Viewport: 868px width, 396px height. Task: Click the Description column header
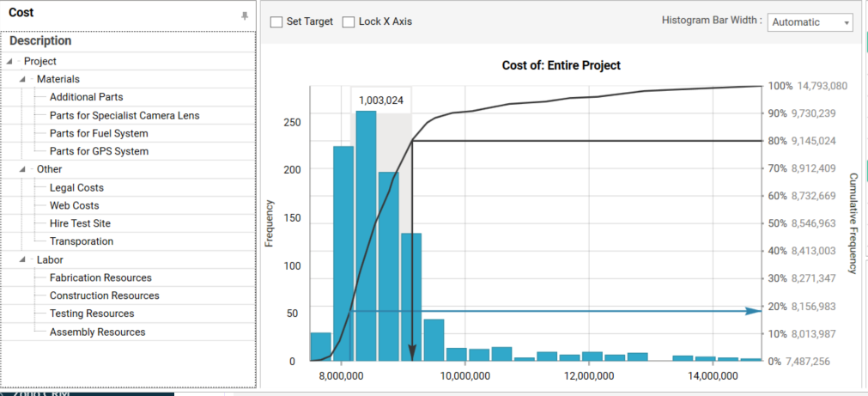tap(40, 41)
